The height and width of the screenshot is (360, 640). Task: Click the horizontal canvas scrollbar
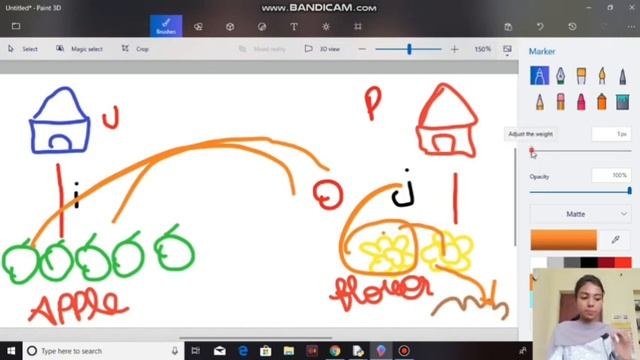pos(256,338)
